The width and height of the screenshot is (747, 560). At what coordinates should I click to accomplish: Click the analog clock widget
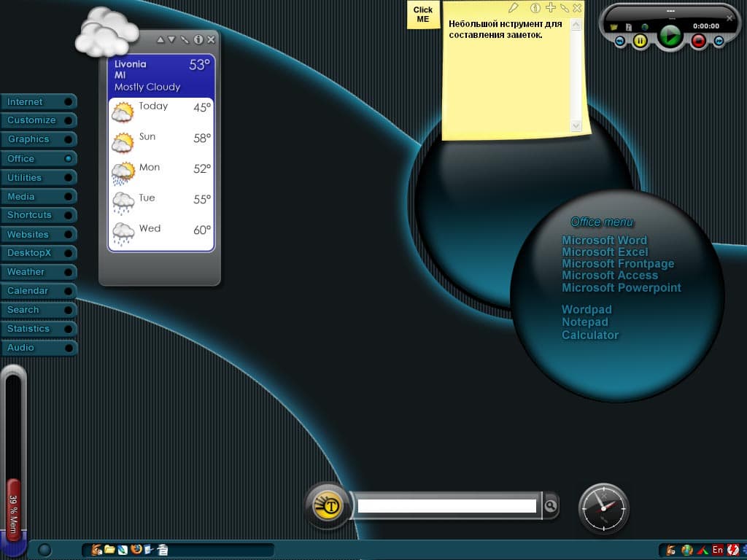[x=603, y=508]
